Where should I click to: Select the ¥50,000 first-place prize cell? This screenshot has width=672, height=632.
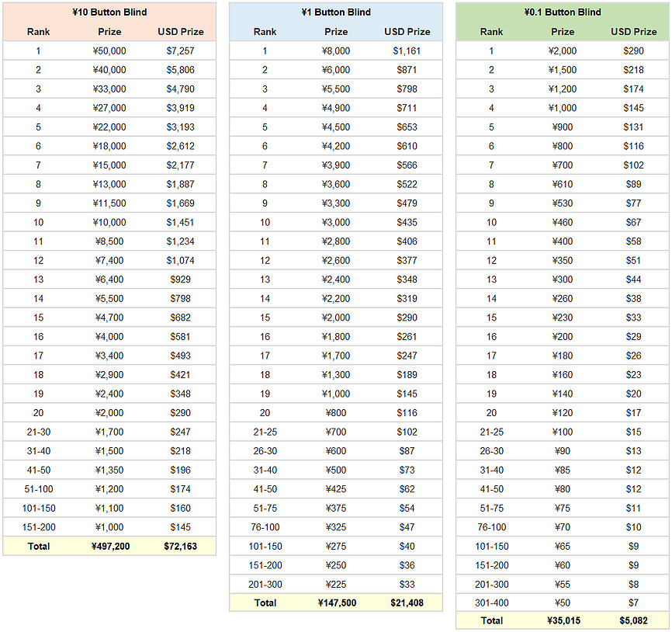tap(109, 50)
